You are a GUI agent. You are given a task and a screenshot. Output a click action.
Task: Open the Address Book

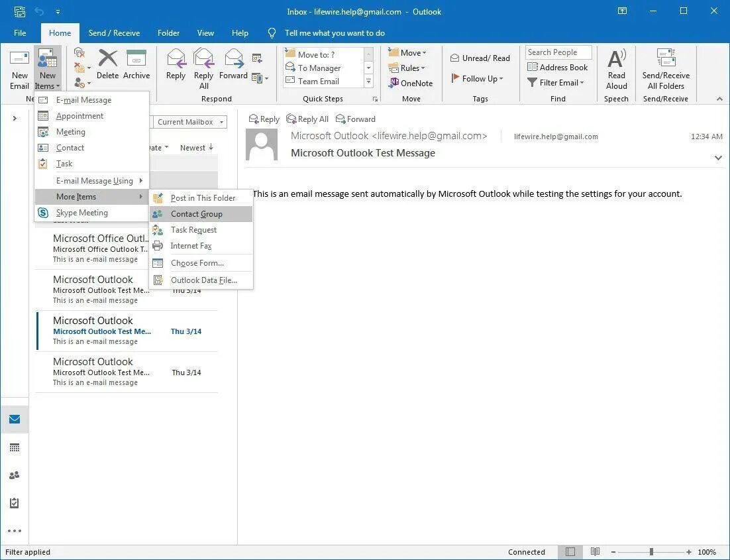pyautogui.click(x=557, y=67)
